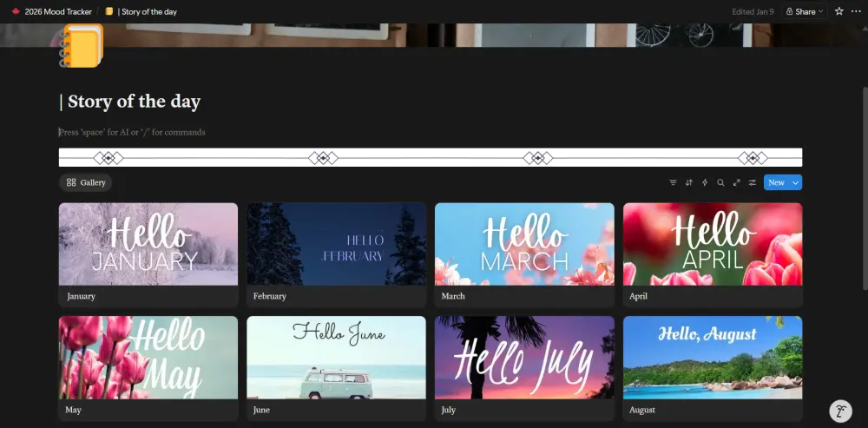868x428 pixels.
Task: Click the page cover image
Action: pos(433,35)
